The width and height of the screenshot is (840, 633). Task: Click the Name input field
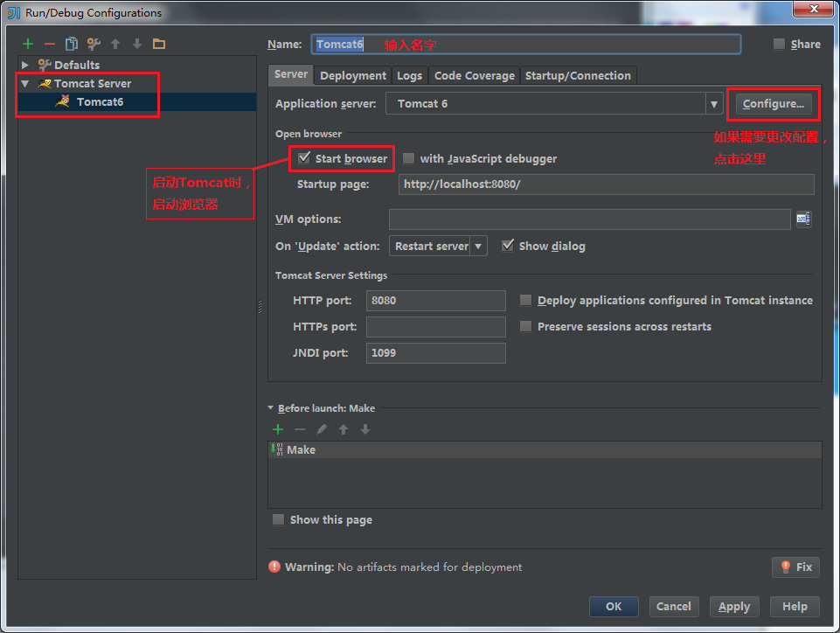525,44
